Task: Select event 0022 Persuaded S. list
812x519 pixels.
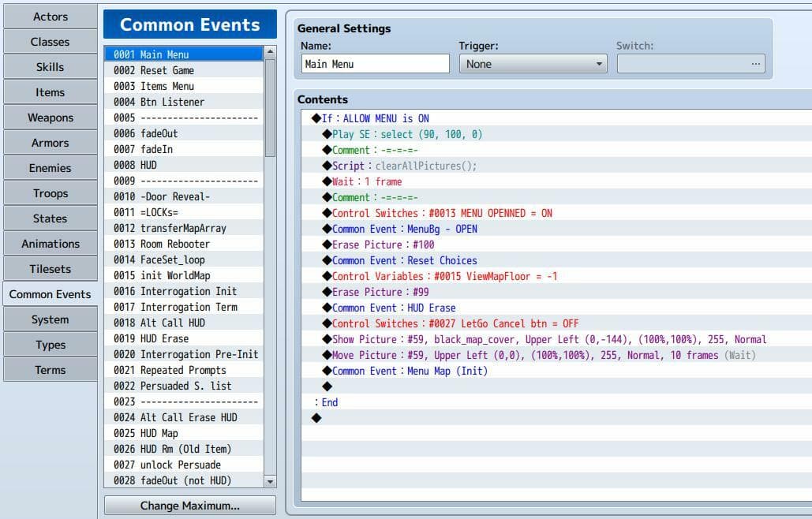Action: (184, 386)
